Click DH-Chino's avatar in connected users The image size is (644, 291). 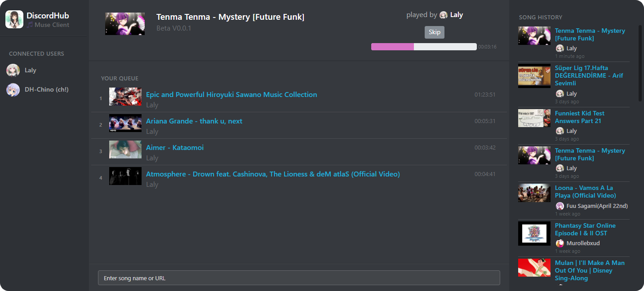pyautogui.click(x=13, y=90)
